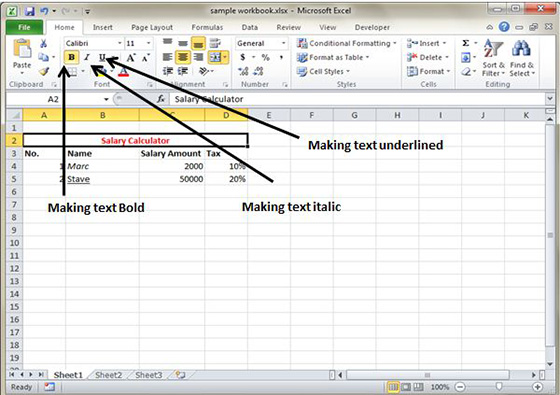560x395 pixels.
Task: Apply Accounting dollar number format
Action: [243, 57]
